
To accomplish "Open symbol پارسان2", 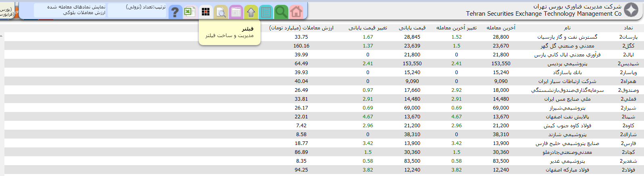I will pos(628,37).
